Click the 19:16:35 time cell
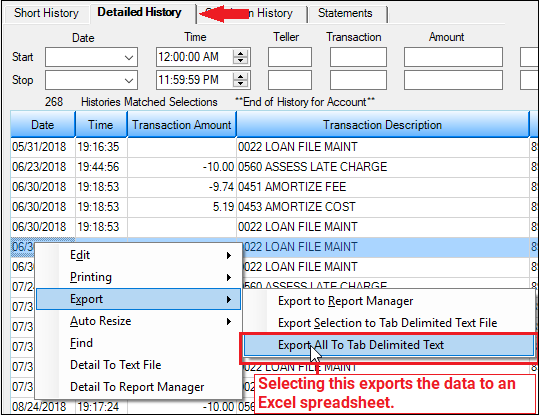Viewport: 539px width, 415px height. click(x=101, y=147)
